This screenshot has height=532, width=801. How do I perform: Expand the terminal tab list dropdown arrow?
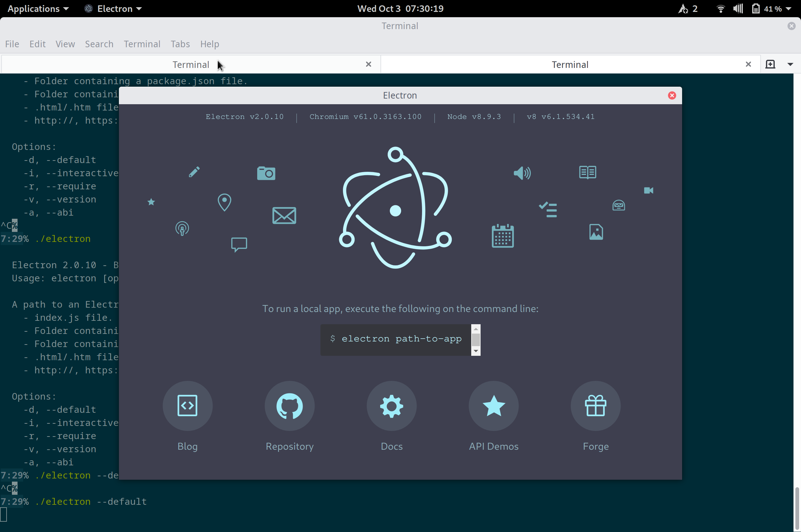coord(790,64)
